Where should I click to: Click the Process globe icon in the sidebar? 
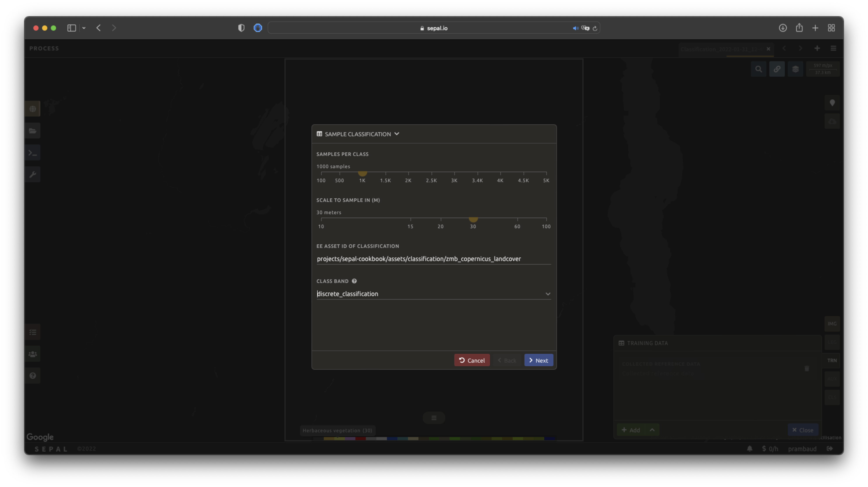(33, 109)
